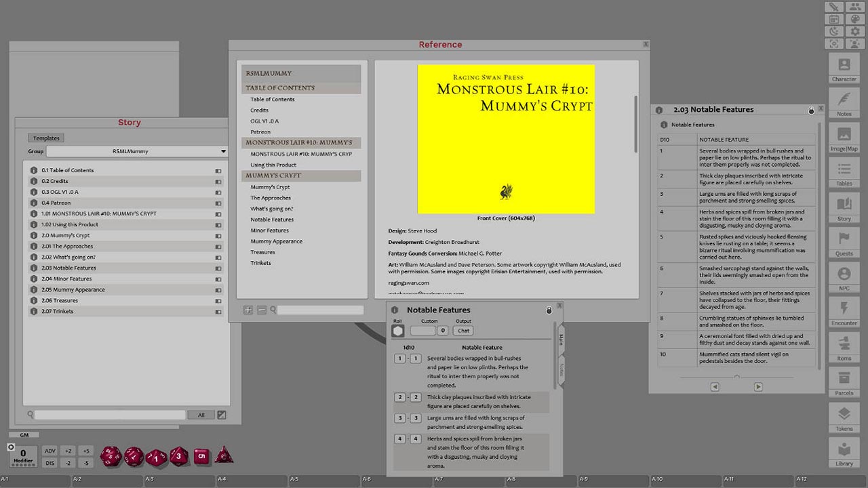Open 2.03 Notable Features story entry
The height and width of the screenshot is (488, 868).
[126, 268]
